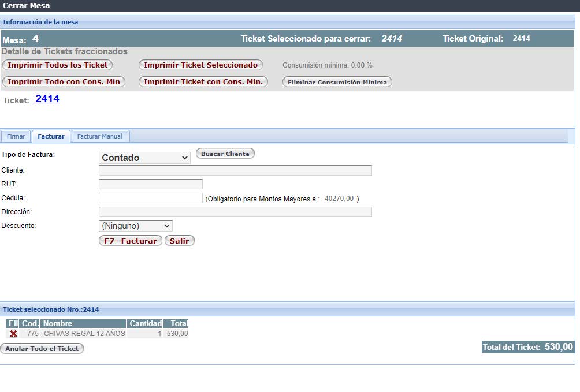The image size is (580, 392).
Task: Click Eliminar Consumisión Mínima button
Action: tap(337, 82)
